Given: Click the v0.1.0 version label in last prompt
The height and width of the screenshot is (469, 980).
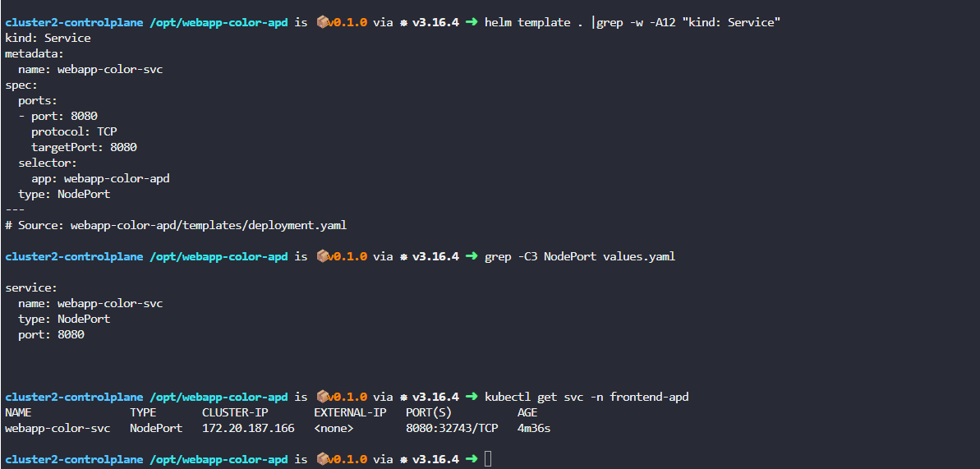Looking at the screenshot, I should pyautogui.click(x=347, y=459).
